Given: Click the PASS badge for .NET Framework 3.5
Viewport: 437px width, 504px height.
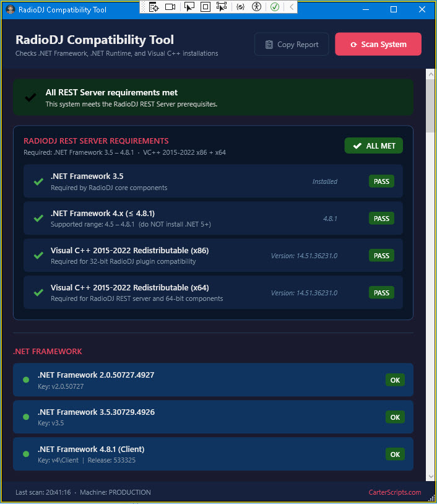Looking at the screenshot, I should (x=381, y=181).
